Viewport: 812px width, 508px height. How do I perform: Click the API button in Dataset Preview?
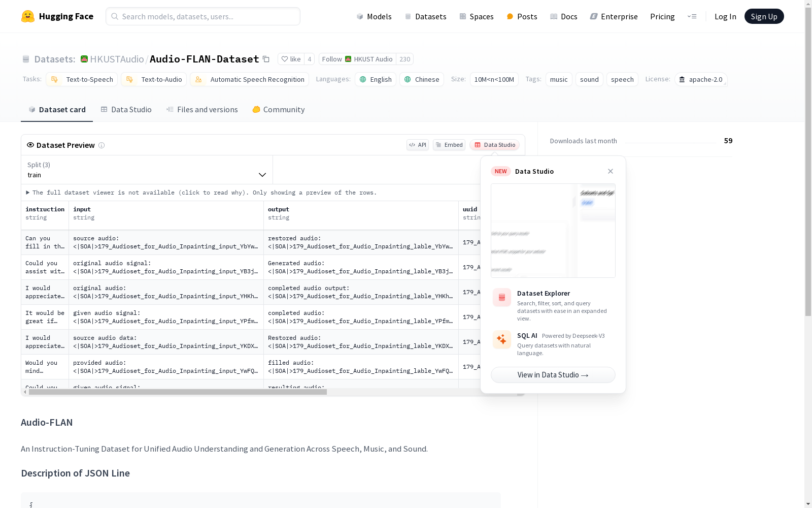click(418, 145)
